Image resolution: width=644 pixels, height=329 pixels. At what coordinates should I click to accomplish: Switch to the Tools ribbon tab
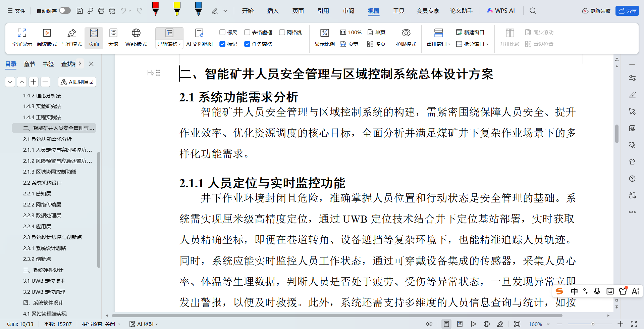tap(399, 11)
